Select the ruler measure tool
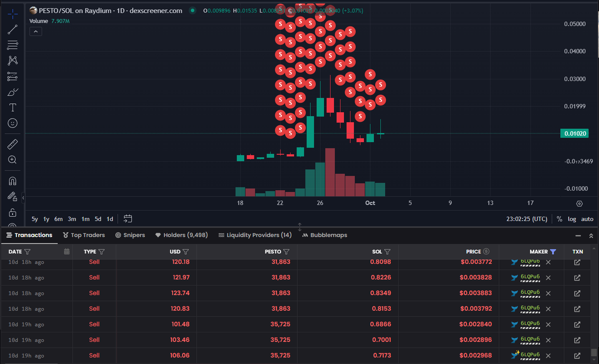Viewport: 599px width, 364px height. [12, 145]
